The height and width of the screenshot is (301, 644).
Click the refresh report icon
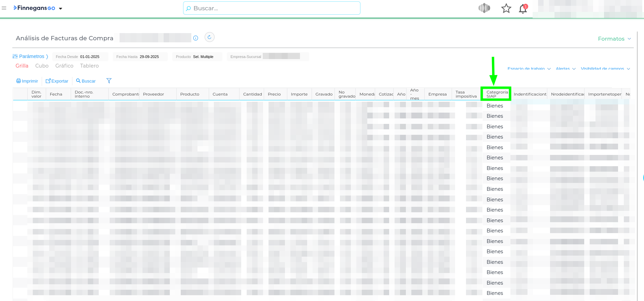click(x=209, y=37)
